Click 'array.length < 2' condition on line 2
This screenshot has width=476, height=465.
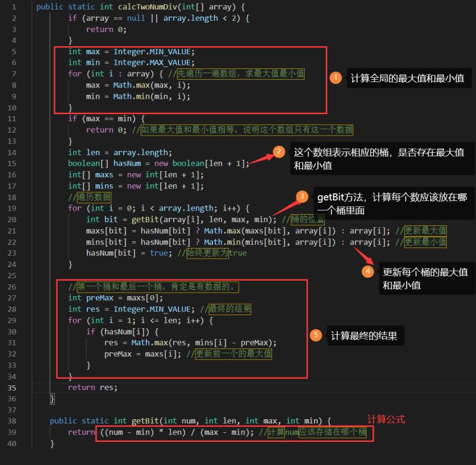[199, 18]
